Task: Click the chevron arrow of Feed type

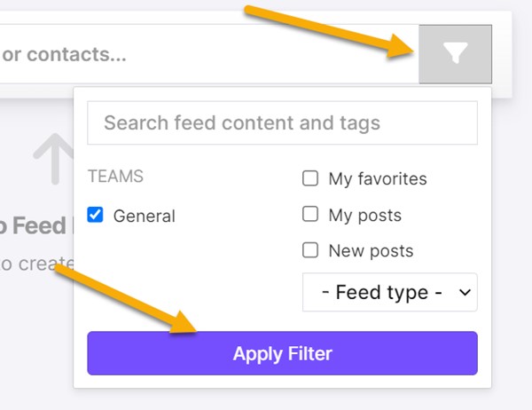Action: tap(463, 293)
